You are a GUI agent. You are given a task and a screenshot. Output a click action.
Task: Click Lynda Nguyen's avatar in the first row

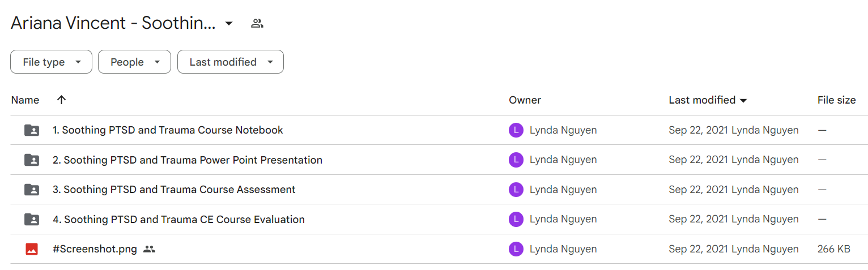coord(516,130)
